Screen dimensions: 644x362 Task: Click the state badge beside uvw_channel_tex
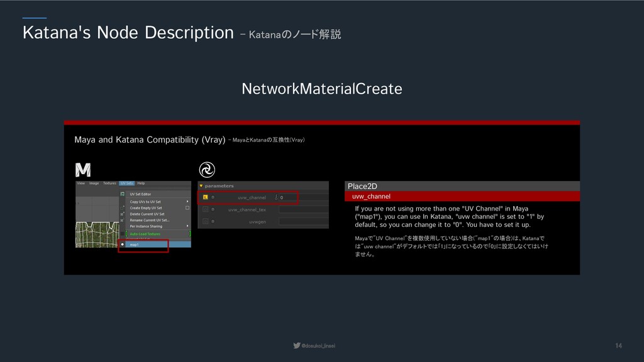pos(206,209)
